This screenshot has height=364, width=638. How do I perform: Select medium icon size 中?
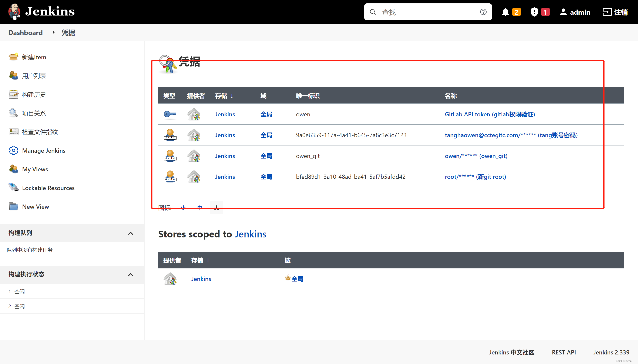(x=200, y=207)
